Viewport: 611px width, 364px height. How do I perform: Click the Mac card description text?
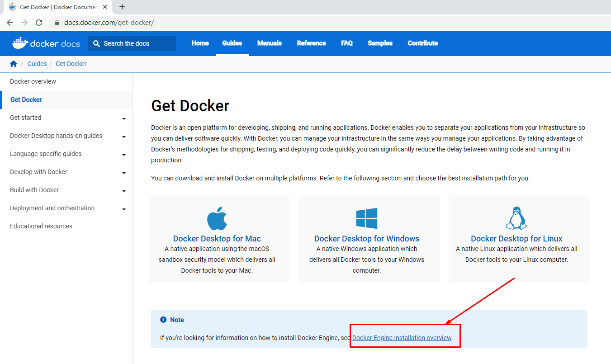[217, 260]
